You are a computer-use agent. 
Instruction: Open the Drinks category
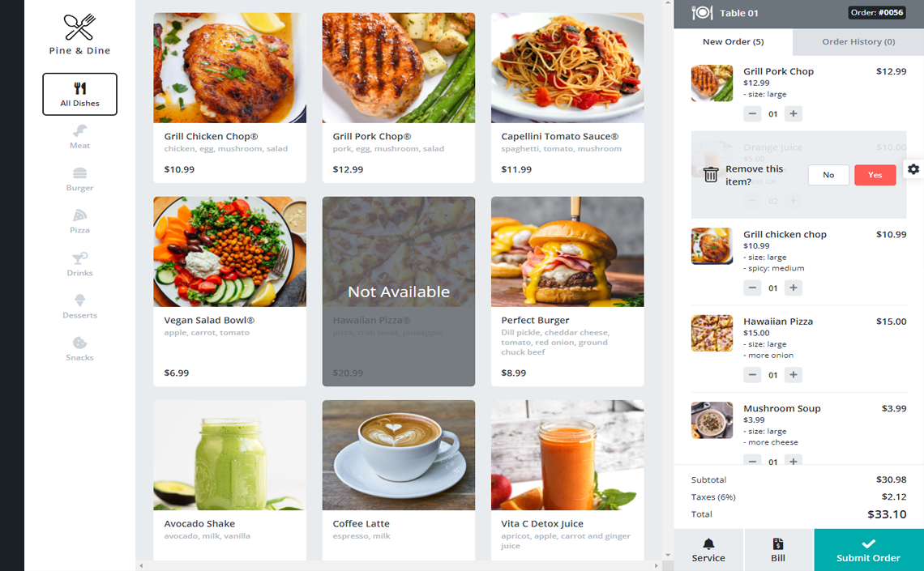[x=79, y=264]
